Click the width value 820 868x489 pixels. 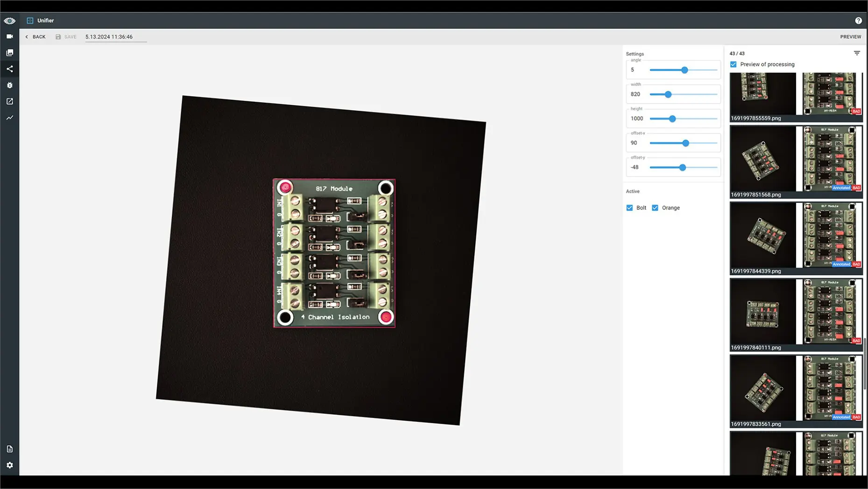point(635,94)
